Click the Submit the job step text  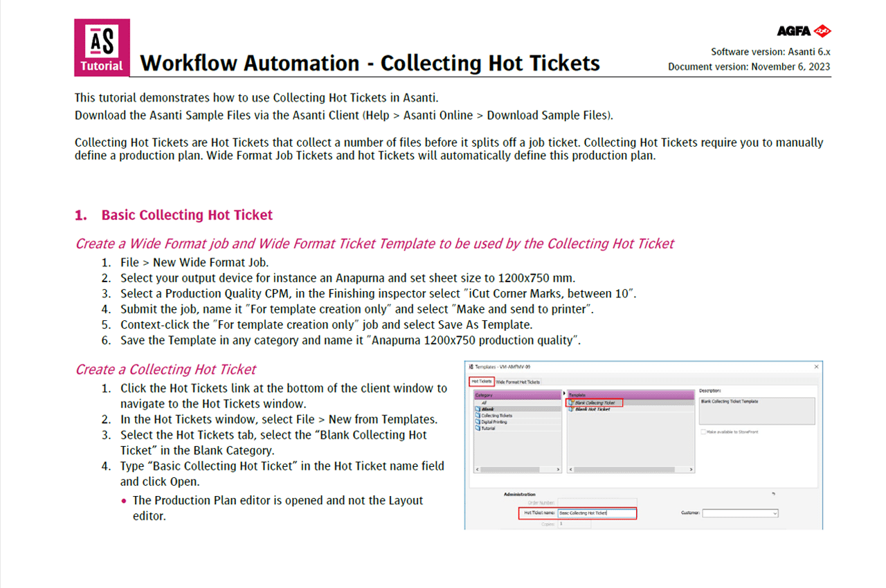(x=357, y=309)
